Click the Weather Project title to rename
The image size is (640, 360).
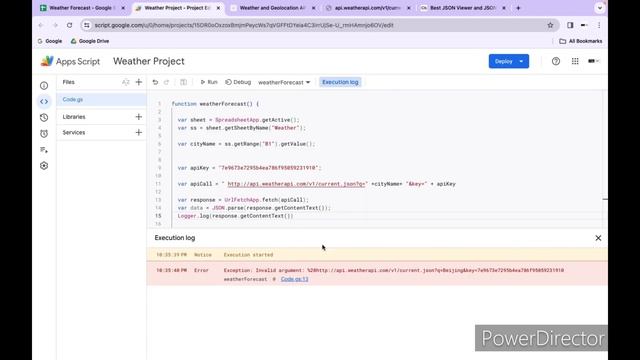pyautogui.click(x=149, y=61)
